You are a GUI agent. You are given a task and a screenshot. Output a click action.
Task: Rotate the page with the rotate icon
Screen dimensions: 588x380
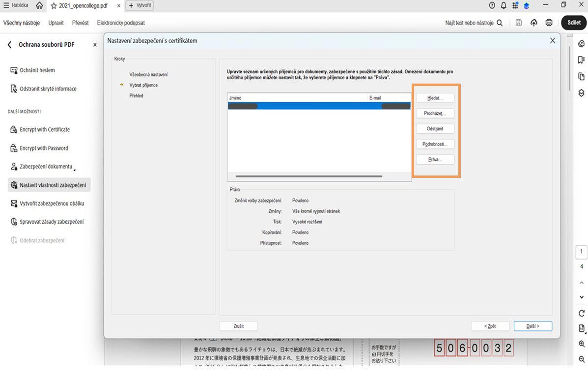tap(581, 313)
